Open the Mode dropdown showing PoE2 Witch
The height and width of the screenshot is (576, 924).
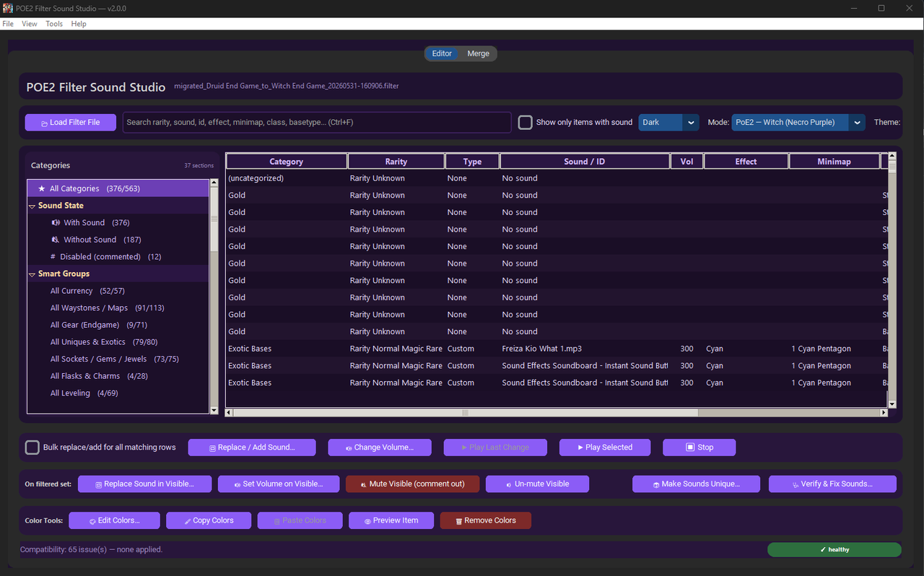[798, 123]
